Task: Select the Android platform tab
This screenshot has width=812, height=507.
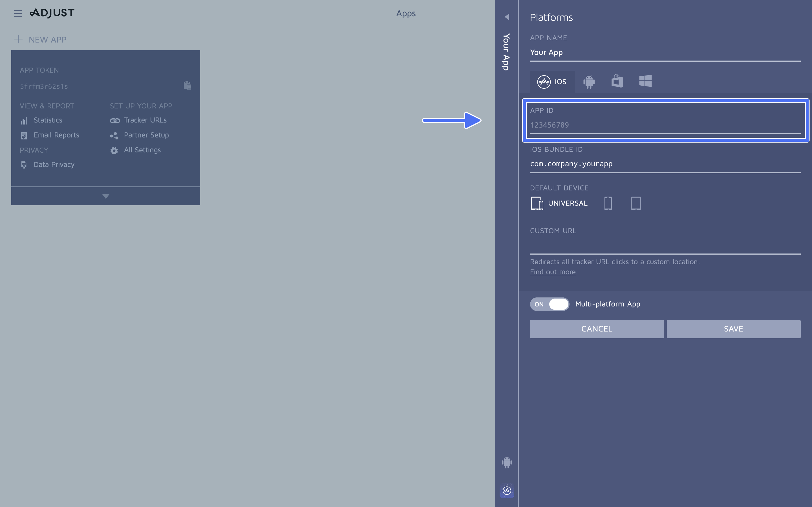Action: [589, 81]
